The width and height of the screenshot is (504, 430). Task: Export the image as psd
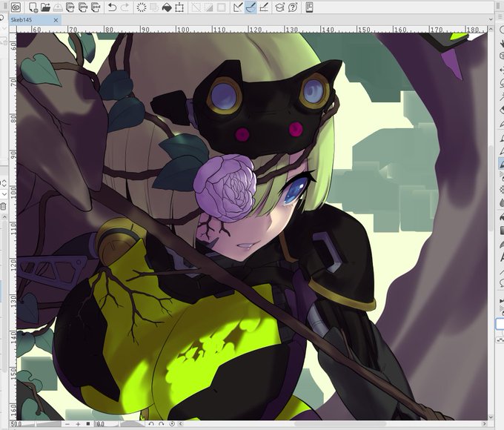pyautogui.click(x=96, y=7)
